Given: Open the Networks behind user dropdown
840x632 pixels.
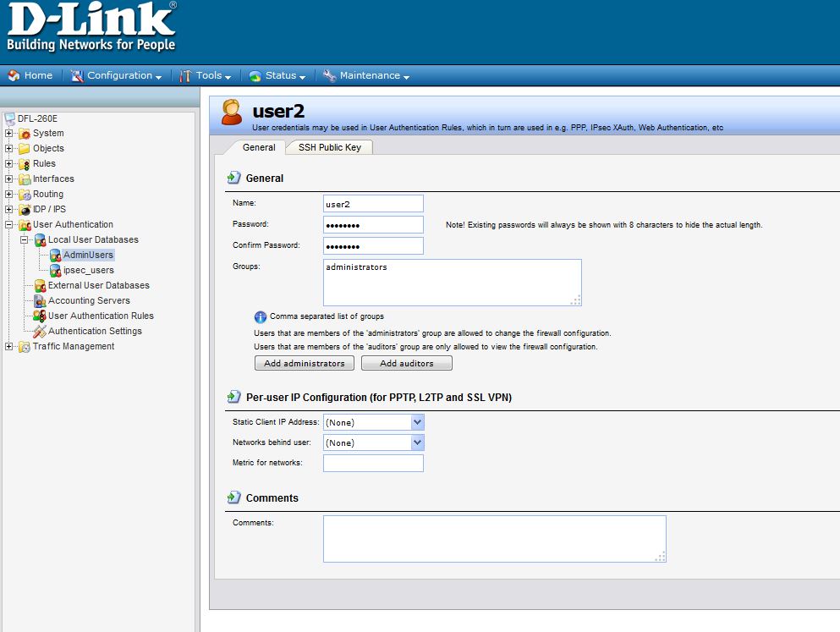Looking at the screenshot, I should point(416,442).
